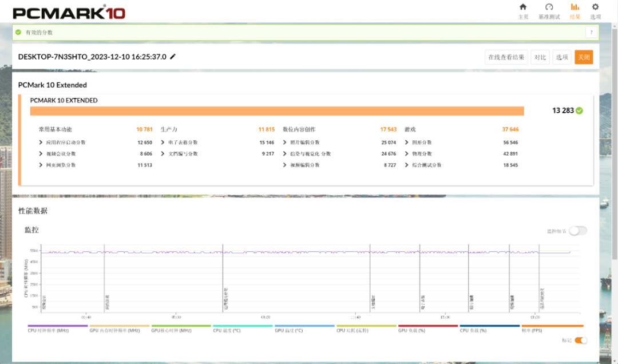Viewport: 618px width, 364px height.
Task: Click the 数位内容创作 score 17 543
Action: (388, 129)
